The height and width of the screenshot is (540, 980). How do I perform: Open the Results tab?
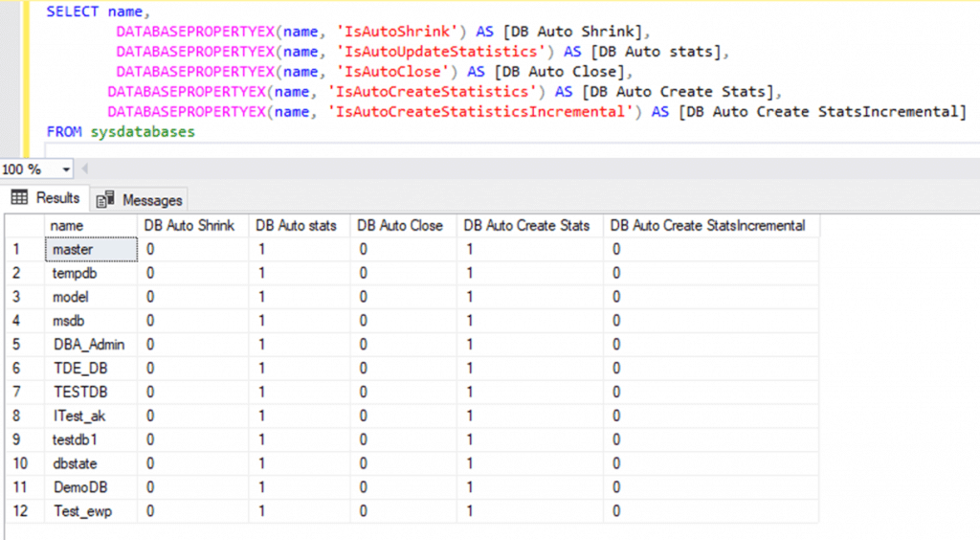click(56, 198)
